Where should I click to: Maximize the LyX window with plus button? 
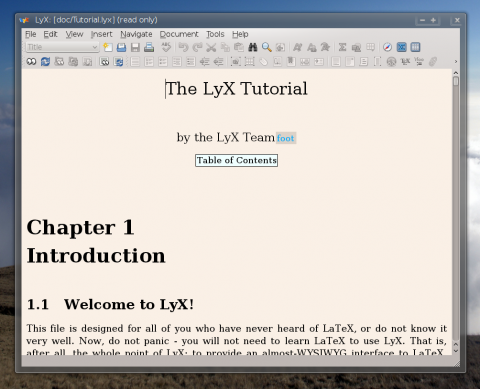click(x=433, y=20)
